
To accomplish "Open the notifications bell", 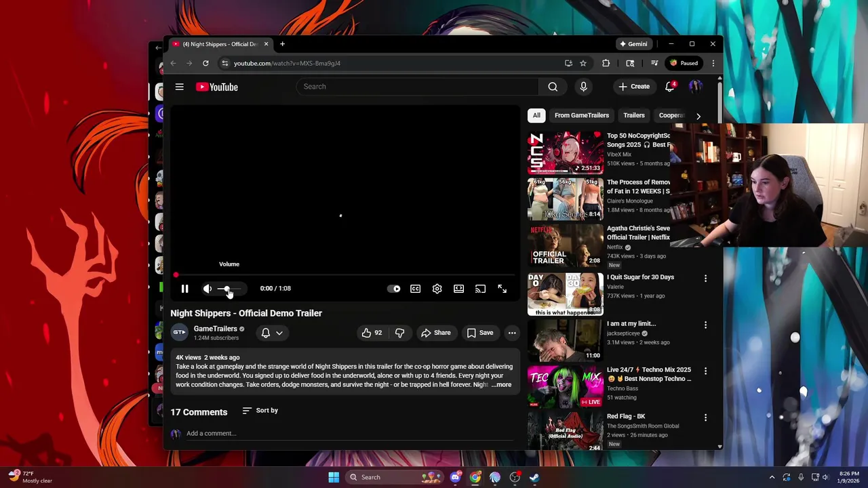I will (x=670, y=87).
